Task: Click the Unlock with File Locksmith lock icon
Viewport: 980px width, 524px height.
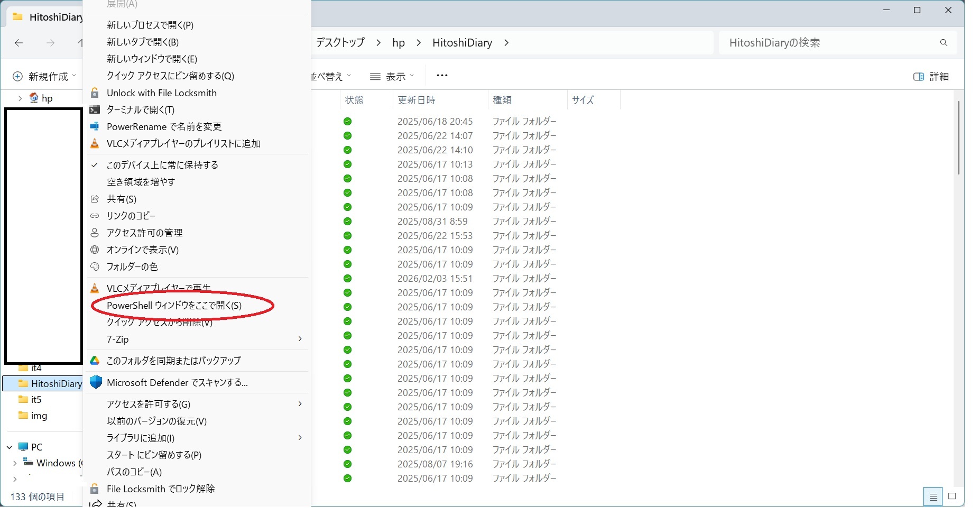Action: [x=95, y=93]
